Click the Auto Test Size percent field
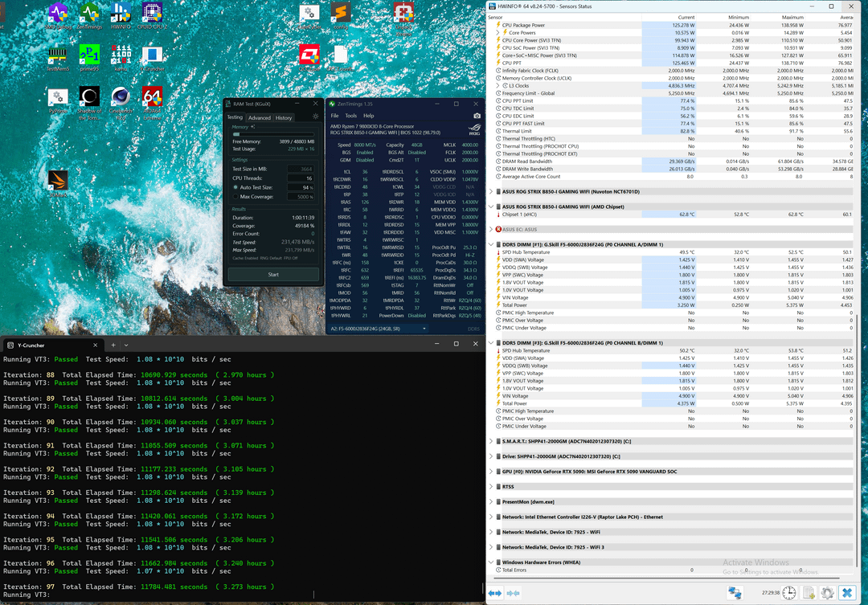The height and width of the screenshot is (605, 868). pyautogui.click(x=301, y=188)
